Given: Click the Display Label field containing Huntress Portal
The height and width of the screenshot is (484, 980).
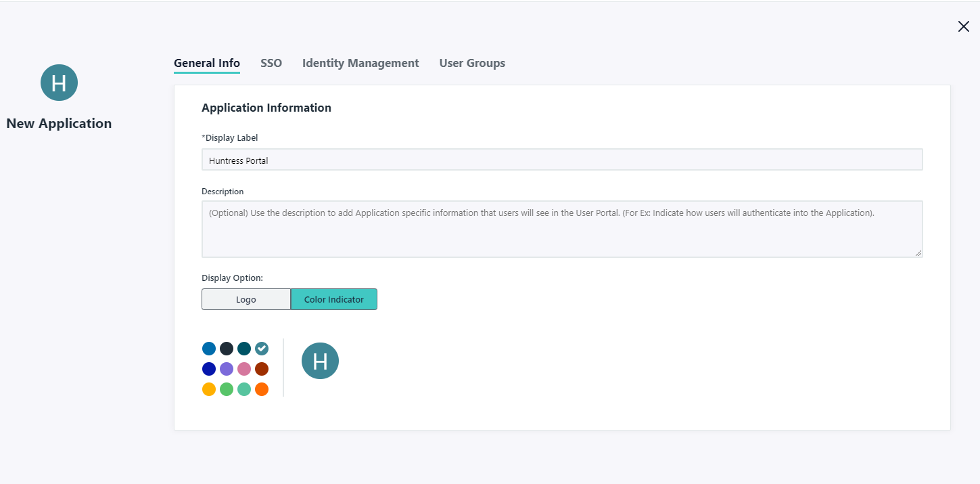Looking at the screenshot, I should coord(562,160).
